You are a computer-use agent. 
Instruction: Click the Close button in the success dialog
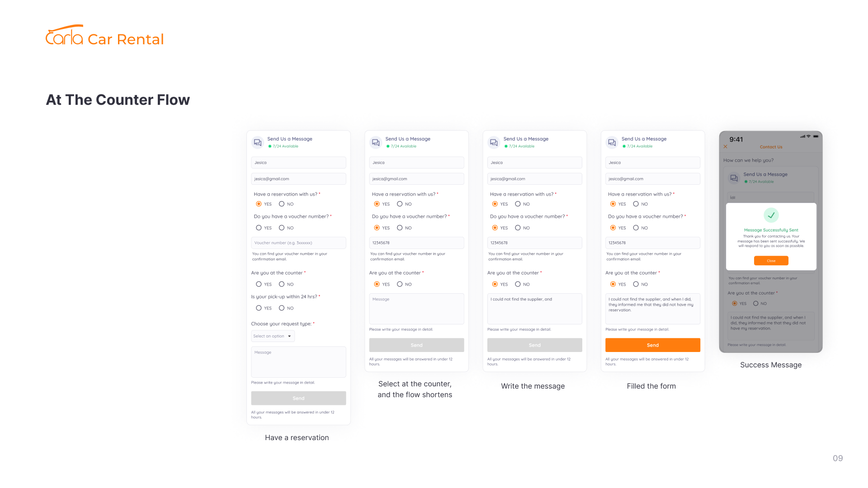pyautogui.click(x=771, y=261)
